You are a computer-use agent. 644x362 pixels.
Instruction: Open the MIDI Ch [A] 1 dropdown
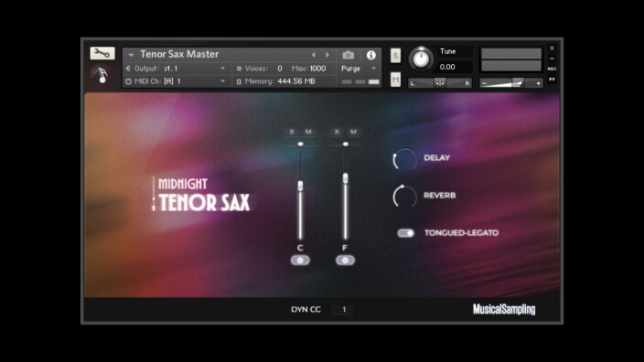177,81
